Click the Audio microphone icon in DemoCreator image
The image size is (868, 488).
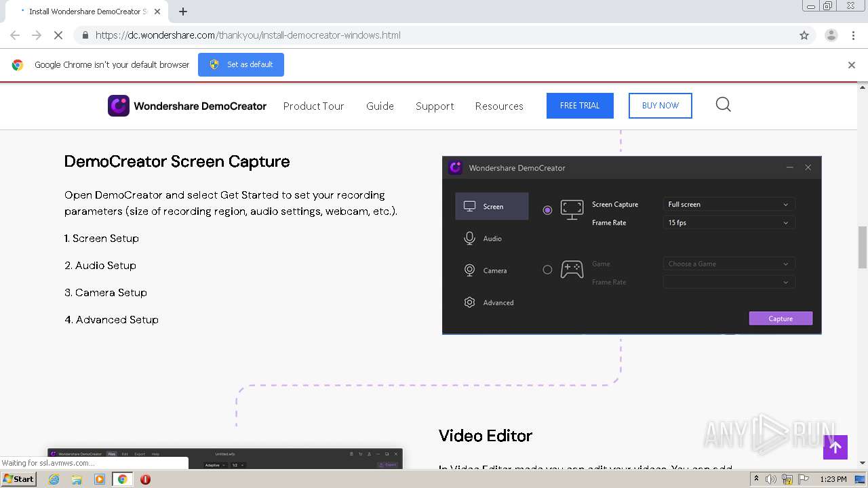point(469,239)
